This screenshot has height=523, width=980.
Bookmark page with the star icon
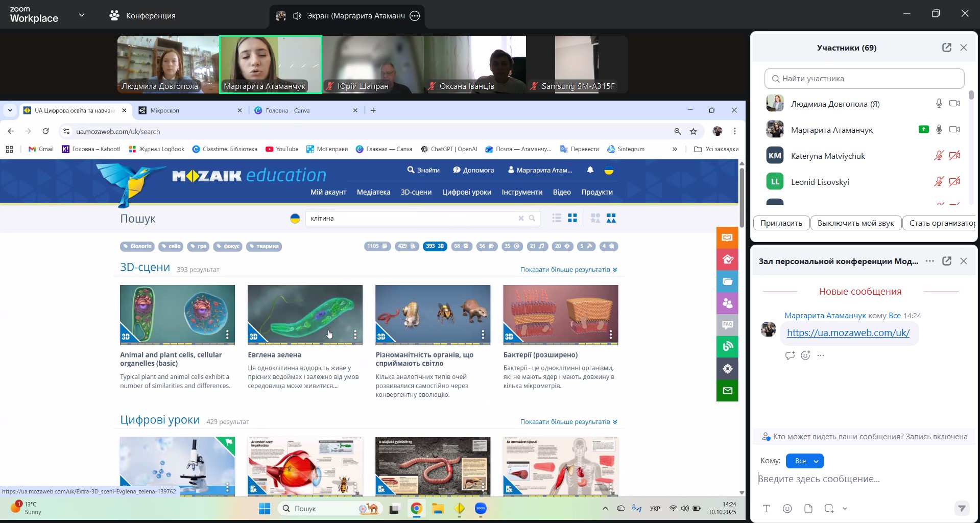pos(693,132)
